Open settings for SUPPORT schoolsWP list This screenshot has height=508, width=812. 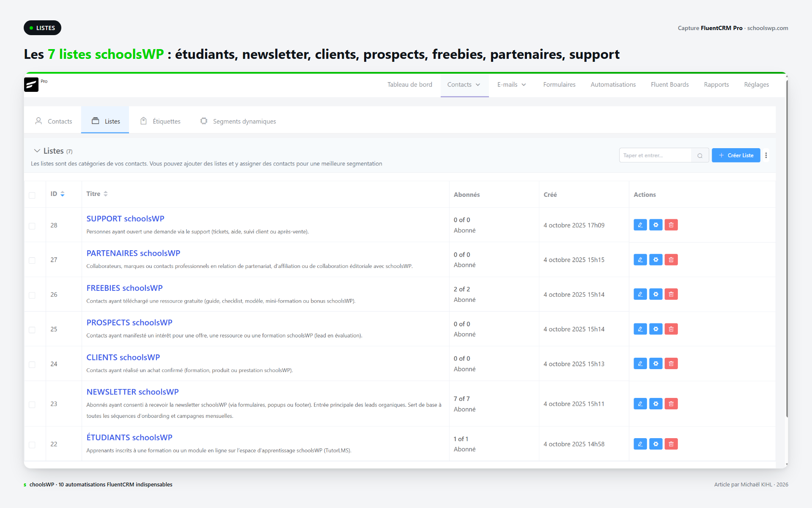(x=656, y=225)
